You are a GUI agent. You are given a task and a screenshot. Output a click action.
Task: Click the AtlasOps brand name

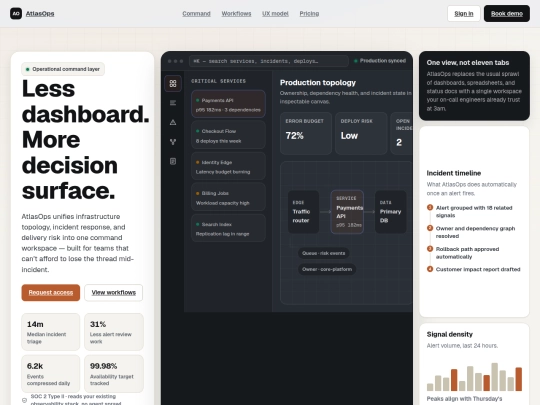pos(40,13)
